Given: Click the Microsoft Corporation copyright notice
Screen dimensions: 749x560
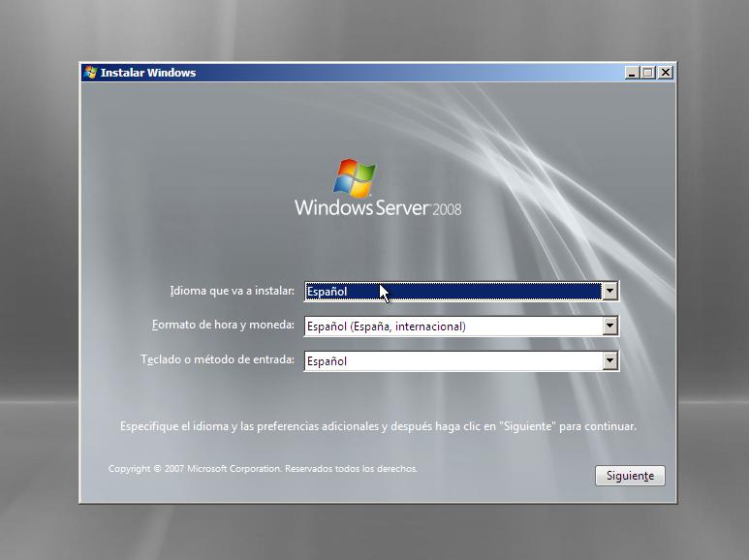Looking at the screenshot, I should point(263,469).
